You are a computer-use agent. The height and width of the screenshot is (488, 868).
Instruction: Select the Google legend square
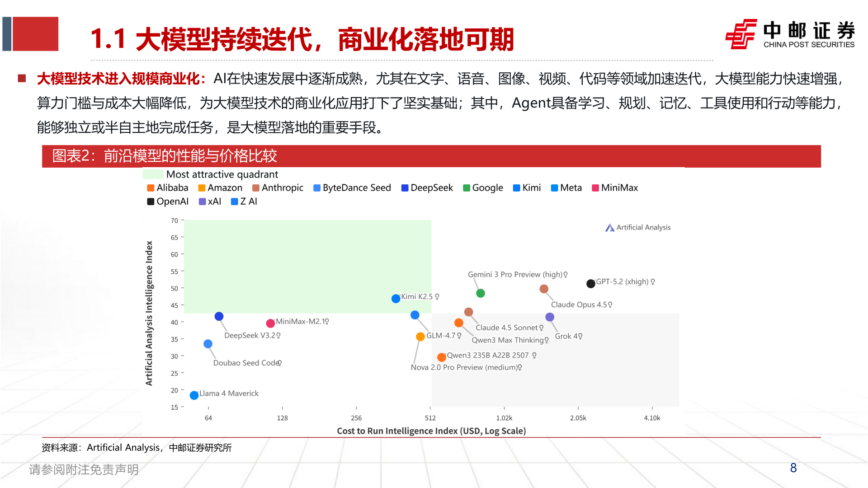(465, 188)
